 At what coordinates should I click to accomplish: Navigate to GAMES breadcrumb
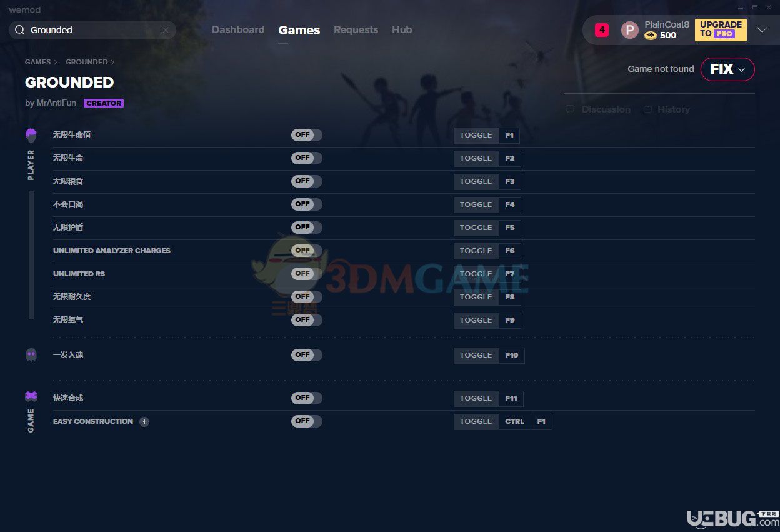click(x=37, y=62)
